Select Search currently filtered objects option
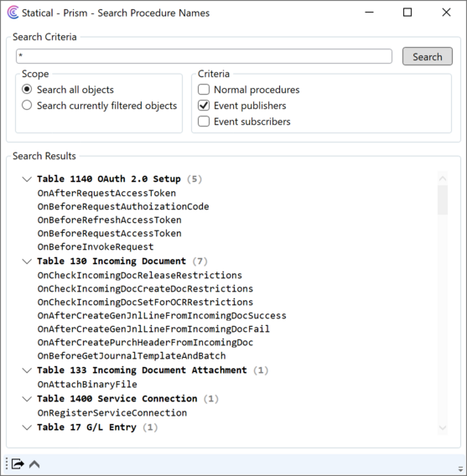 (x=27, y=105)
